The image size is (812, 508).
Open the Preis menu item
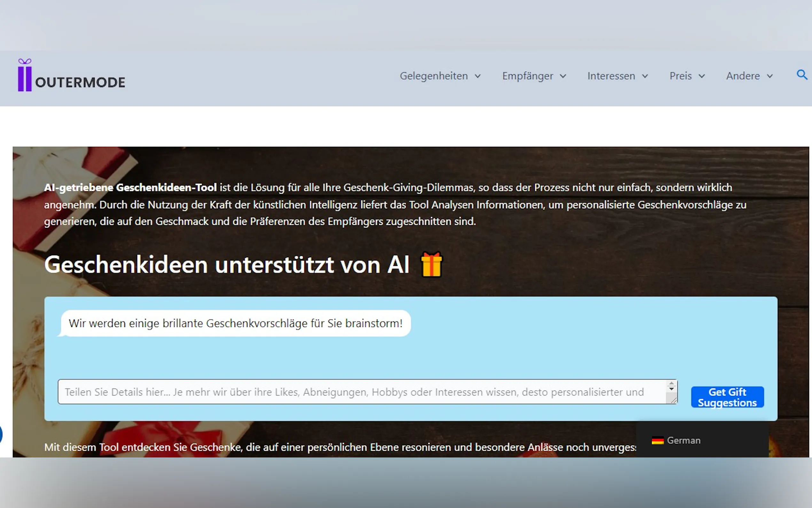(x=680, y=76)
